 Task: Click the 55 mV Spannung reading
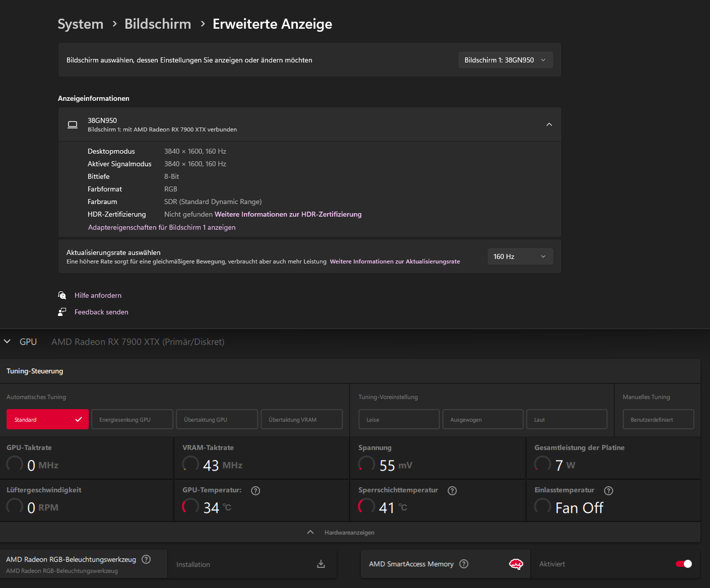[396, 465]
